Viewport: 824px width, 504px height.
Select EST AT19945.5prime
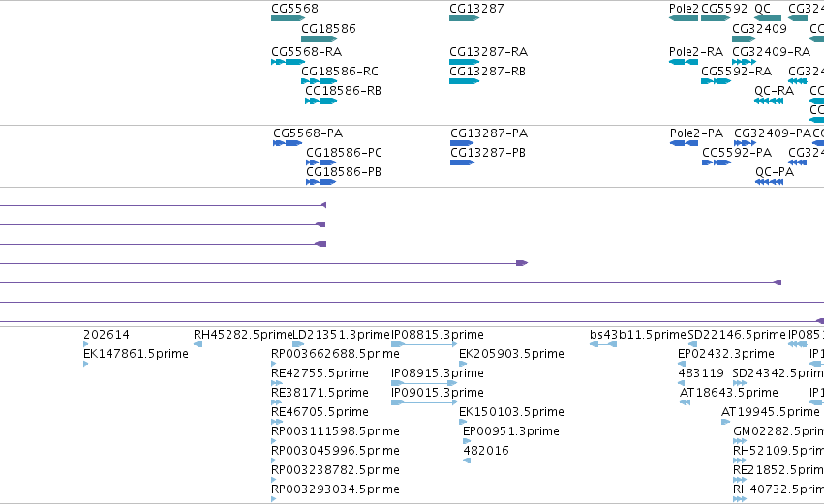[771, 412]
